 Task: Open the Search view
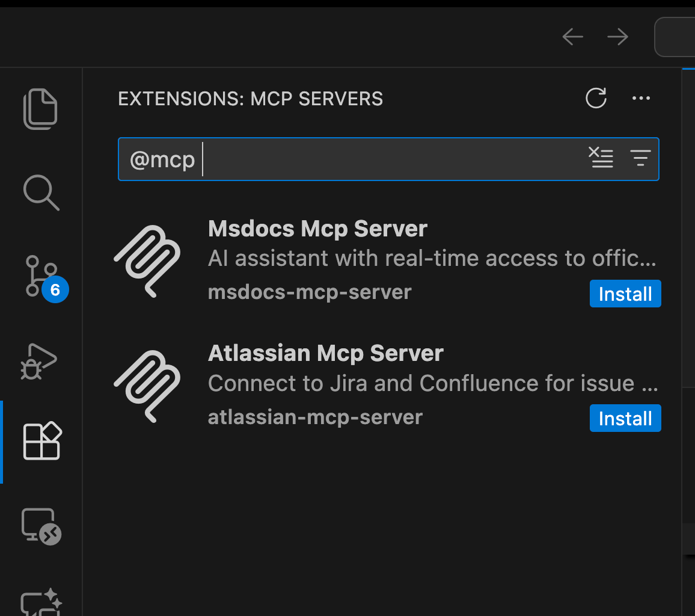41,192
